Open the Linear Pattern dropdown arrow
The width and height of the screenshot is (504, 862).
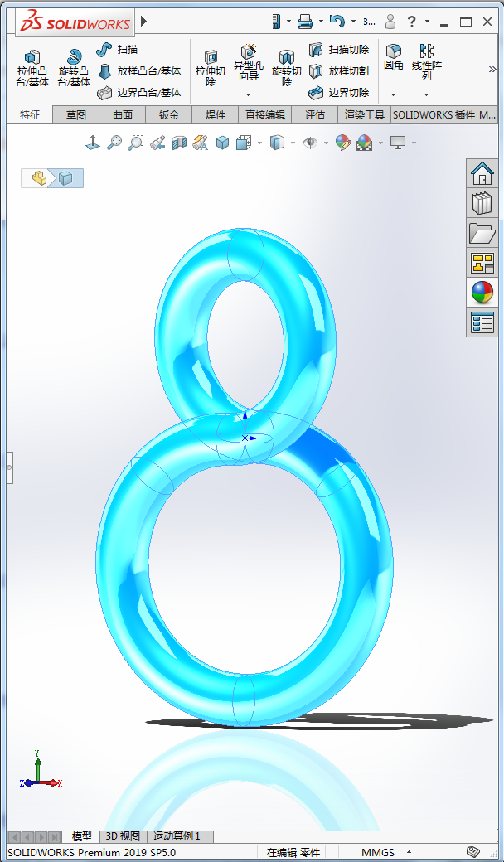pyautogui.click(x=427, y=94)
